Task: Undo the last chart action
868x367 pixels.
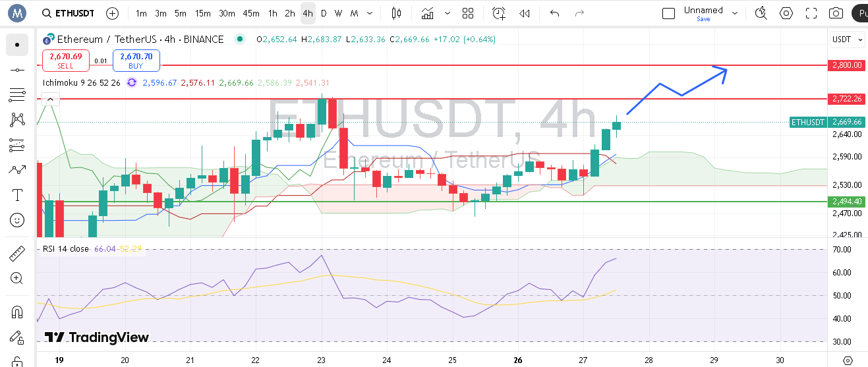Action: pyautogui.click(x=555, y=13)
